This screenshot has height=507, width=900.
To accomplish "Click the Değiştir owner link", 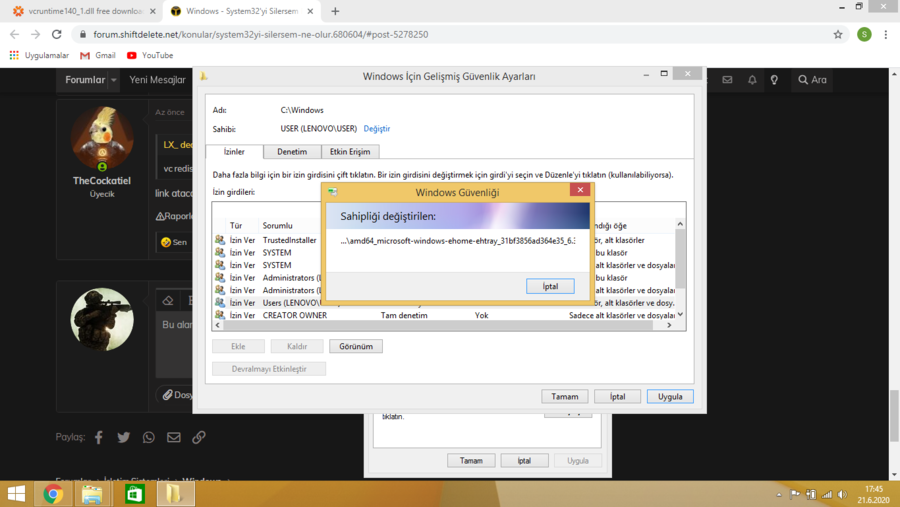I will 377,129.
